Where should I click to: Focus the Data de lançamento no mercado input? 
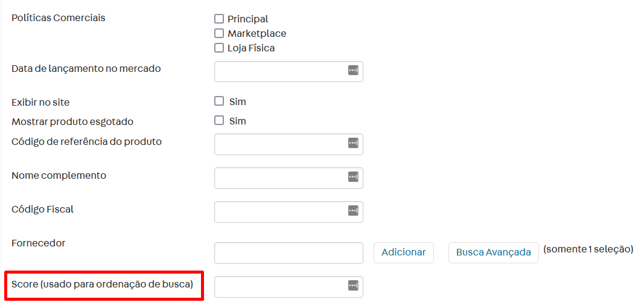click(281, 71)
